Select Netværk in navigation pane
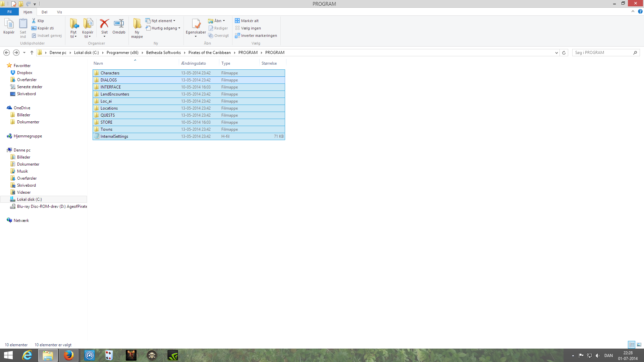 [x=21, y=221]
